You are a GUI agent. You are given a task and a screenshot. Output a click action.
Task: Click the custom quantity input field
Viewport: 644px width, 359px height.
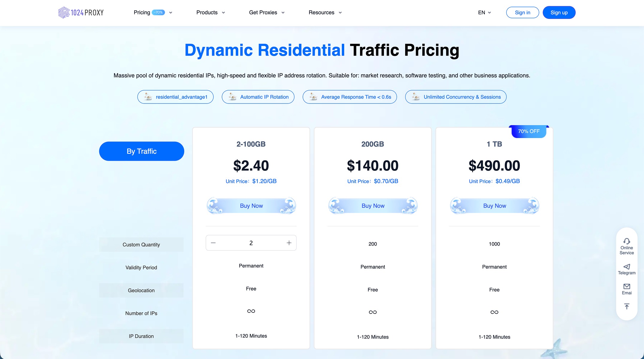click(x=251, y=243)
